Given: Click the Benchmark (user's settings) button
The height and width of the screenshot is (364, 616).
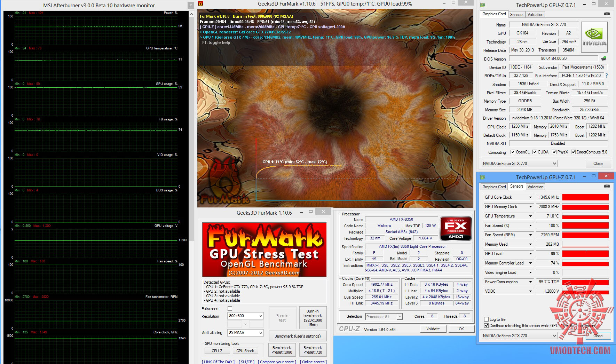Looking at the screenshot, I should pos(298,336).
